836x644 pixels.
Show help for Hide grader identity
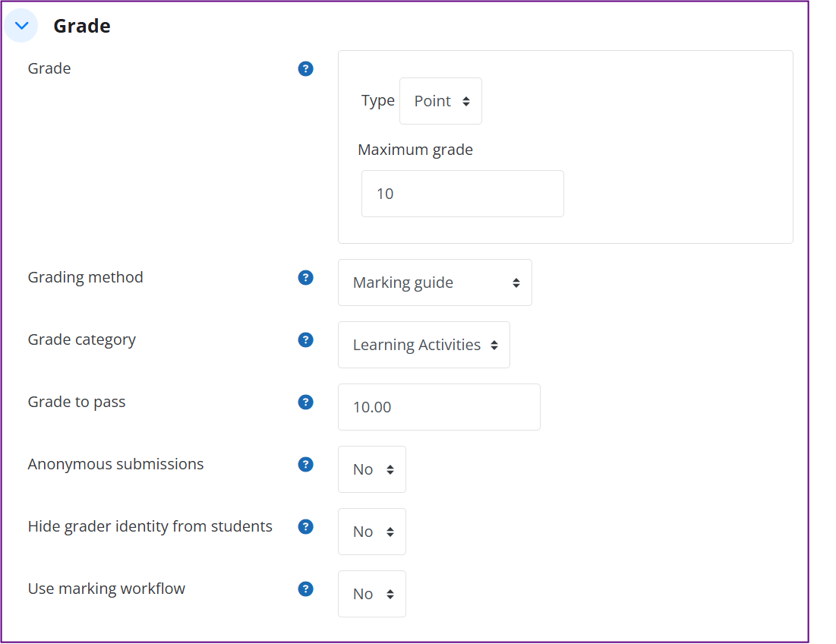[306, 527]
